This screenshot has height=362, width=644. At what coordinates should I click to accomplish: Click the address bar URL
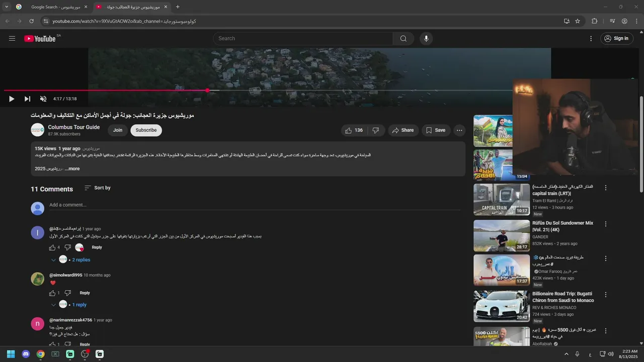pos(124,21)
